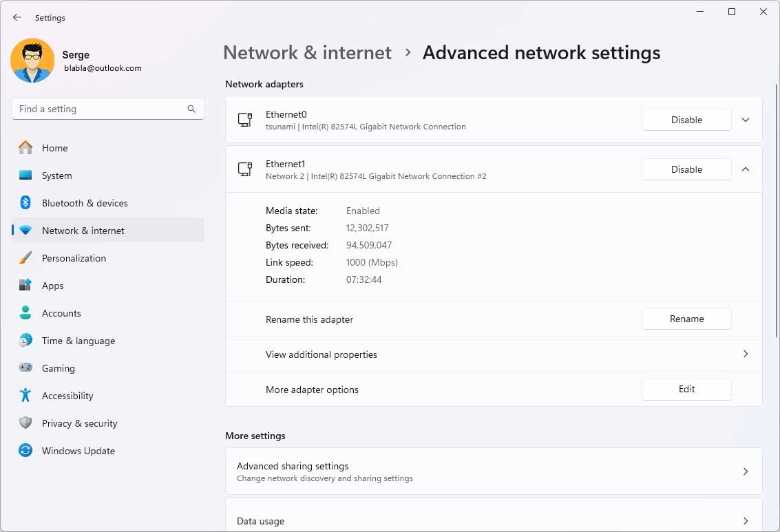Open Gaming via controller icon
780x532 pixels.
[x=25, y=368]
